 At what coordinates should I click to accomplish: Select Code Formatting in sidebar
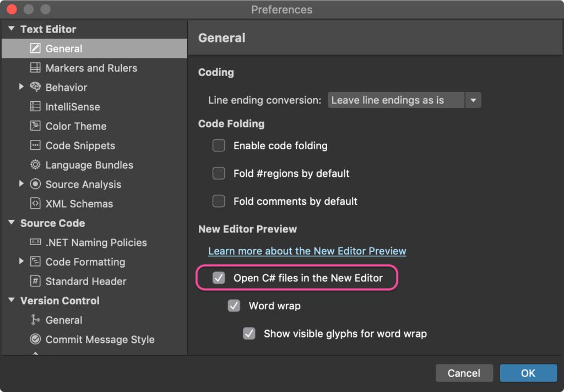tap(85, 262)
